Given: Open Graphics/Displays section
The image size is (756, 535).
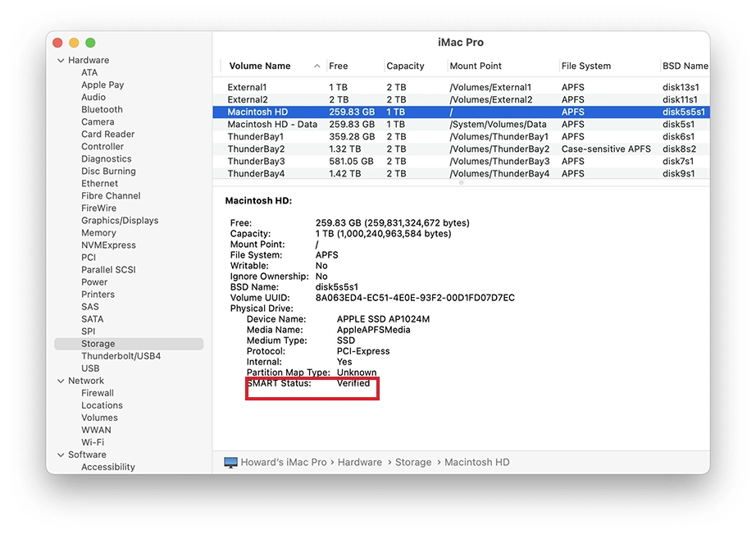Looking at the screenshot, I should tap(120, 221).
